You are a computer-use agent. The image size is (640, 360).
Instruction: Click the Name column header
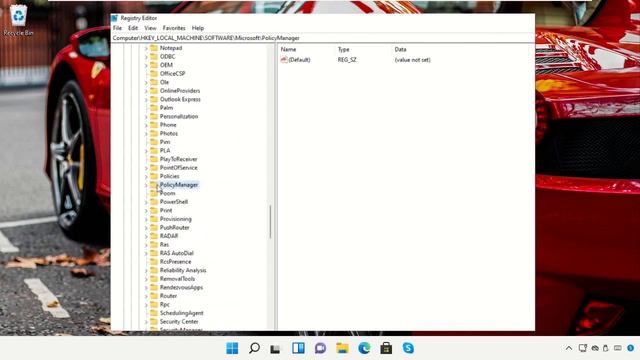point(288,49)
